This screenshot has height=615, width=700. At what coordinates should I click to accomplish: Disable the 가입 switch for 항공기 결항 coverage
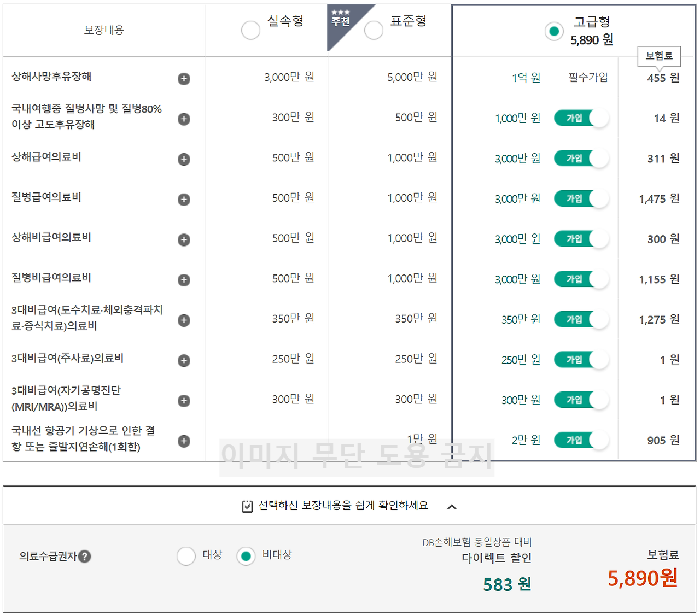point(581,440)
